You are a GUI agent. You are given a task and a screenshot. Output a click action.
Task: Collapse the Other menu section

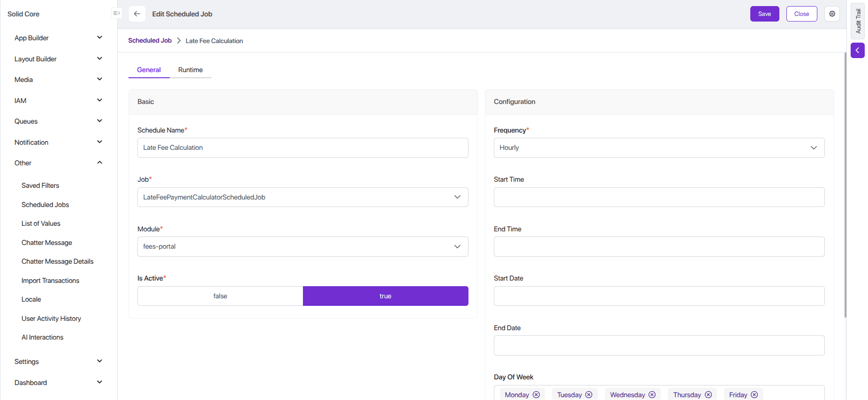pyautogui.click(x=58, y=163)
